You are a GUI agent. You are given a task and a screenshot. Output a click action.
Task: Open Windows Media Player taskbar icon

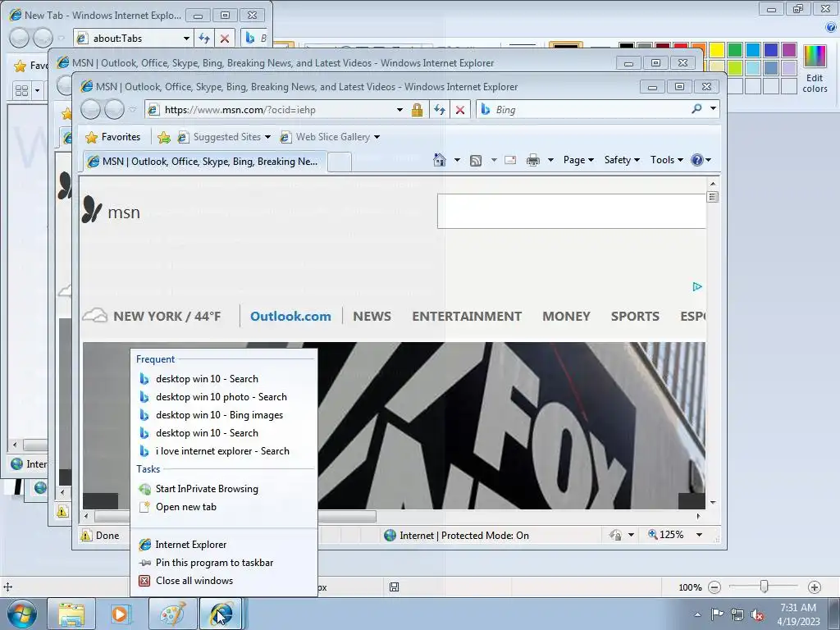pos(121,614)
